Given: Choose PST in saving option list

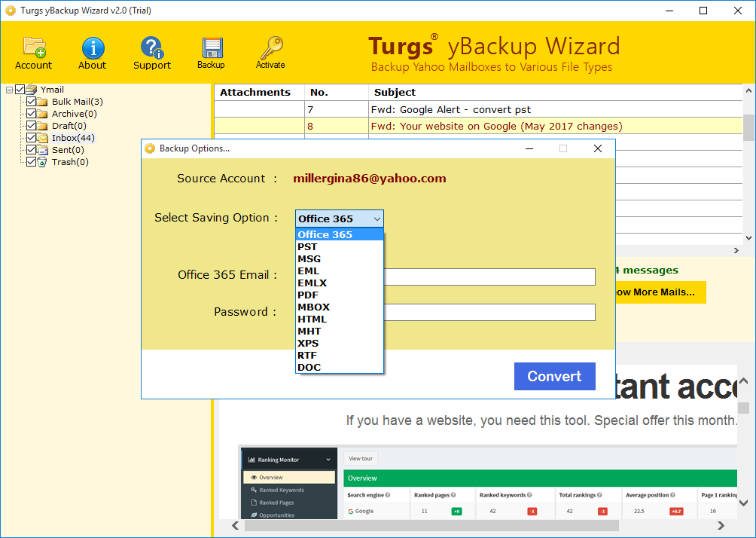Looking at the screenshot, I should click(x=340, y=246).
